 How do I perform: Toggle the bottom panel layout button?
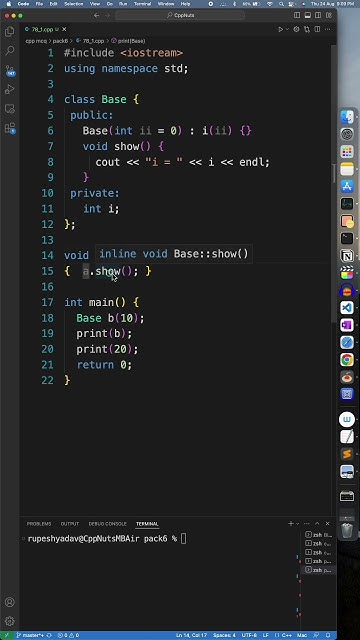pyautogui.click(x=307, y=16)
